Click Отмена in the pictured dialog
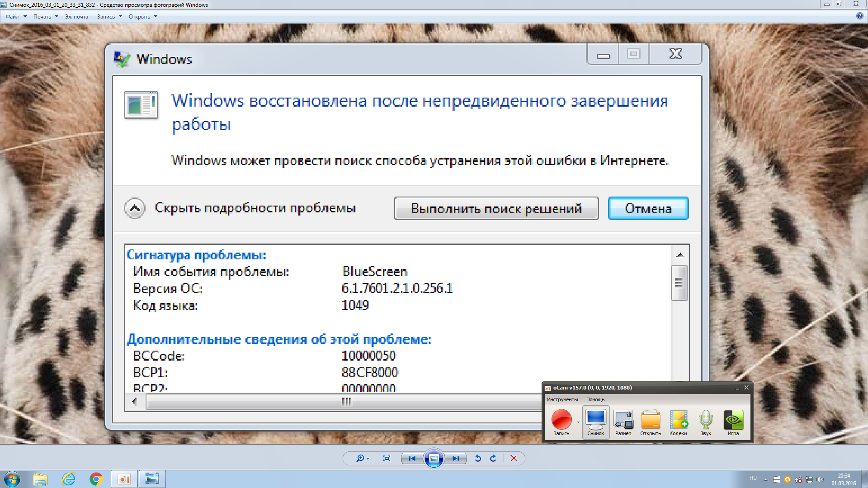Viewport: 868px width, 488px height. pyautogui.click(x=648, y=208)
